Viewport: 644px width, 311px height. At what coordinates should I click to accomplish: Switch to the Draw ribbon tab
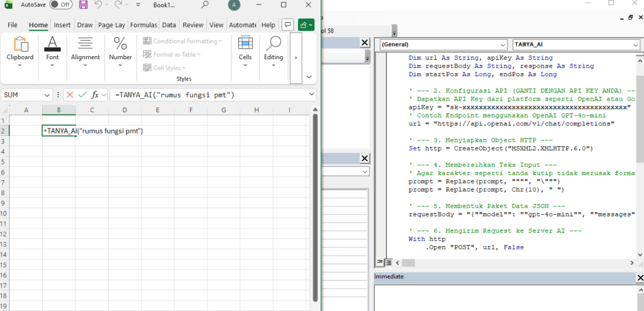pos(85,25)
